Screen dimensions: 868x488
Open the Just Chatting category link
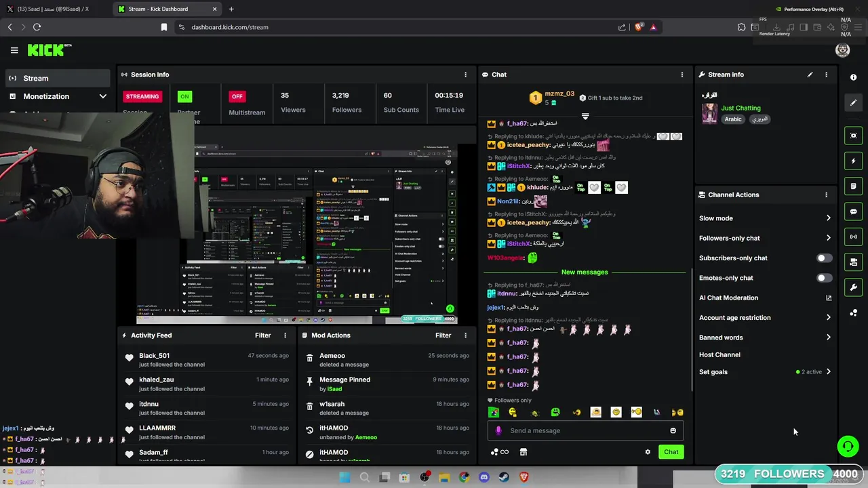(x=741, y=108)
